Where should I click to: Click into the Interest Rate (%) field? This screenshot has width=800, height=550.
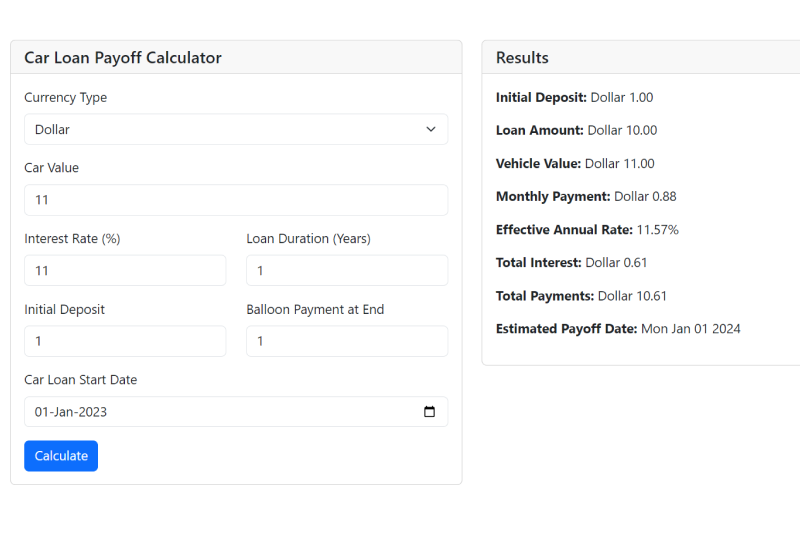[125, 271]
